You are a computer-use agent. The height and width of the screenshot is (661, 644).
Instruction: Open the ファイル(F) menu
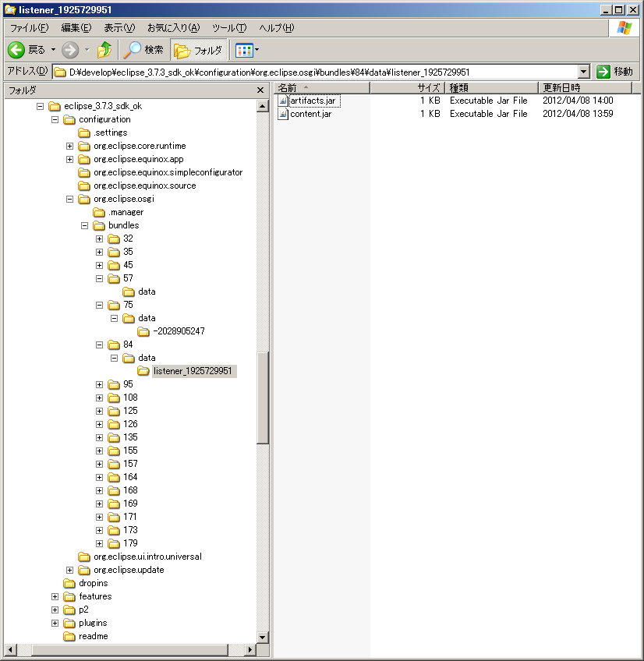pos(29,28)
